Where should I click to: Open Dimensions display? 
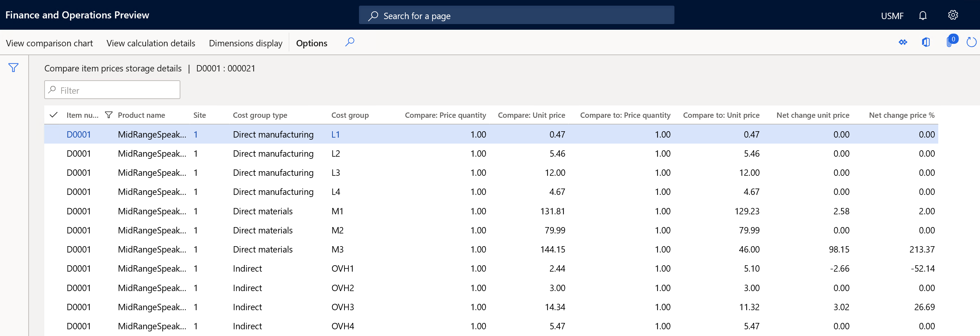pos(245,43)
